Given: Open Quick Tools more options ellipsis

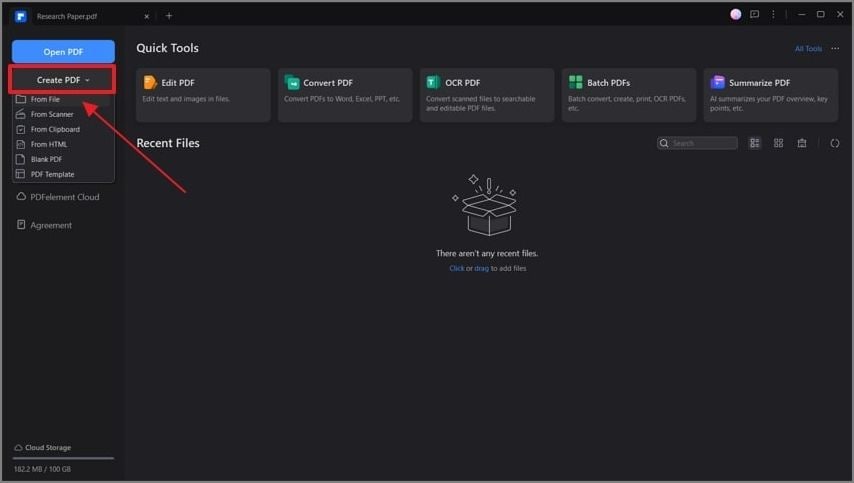Looking at the screenshot, I should pos(835,48).
